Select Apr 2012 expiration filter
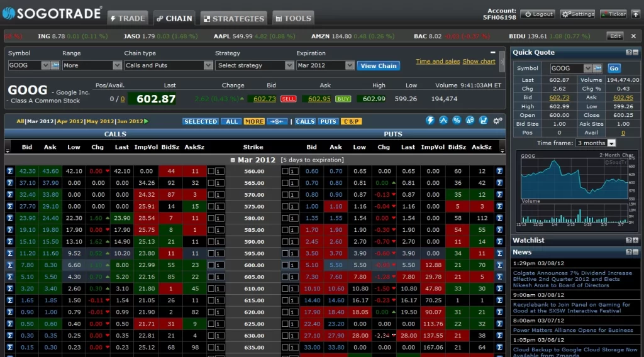This screenshot has height=357, width=644. (x=70, y=121)
